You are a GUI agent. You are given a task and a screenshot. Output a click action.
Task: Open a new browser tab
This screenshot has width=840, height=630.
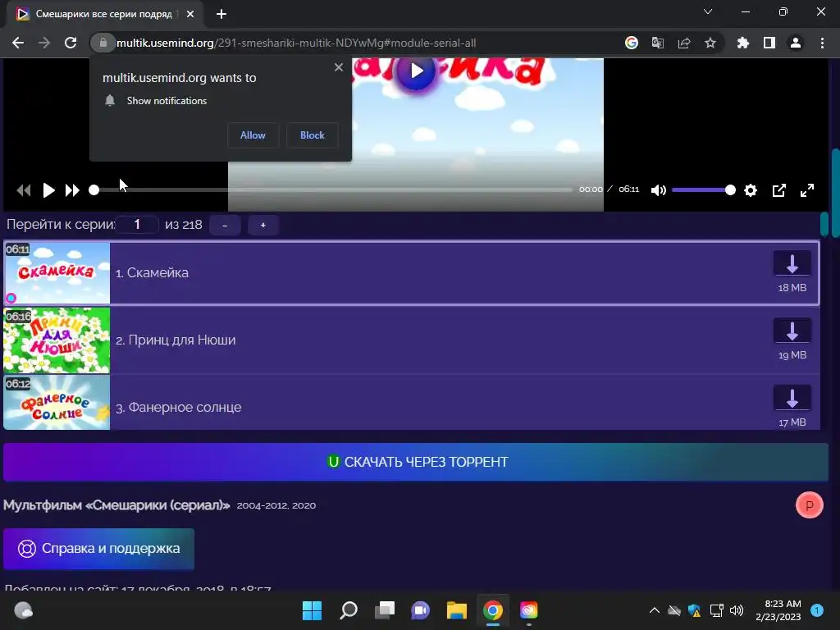click(221, 14)
